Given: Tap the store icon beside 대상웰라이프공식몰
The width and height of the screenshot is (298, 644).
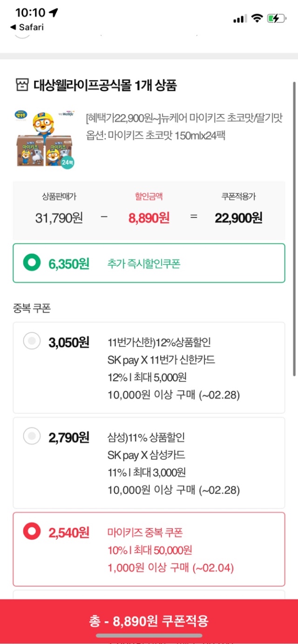Looking at the screenshot, I should coord(22,86).
